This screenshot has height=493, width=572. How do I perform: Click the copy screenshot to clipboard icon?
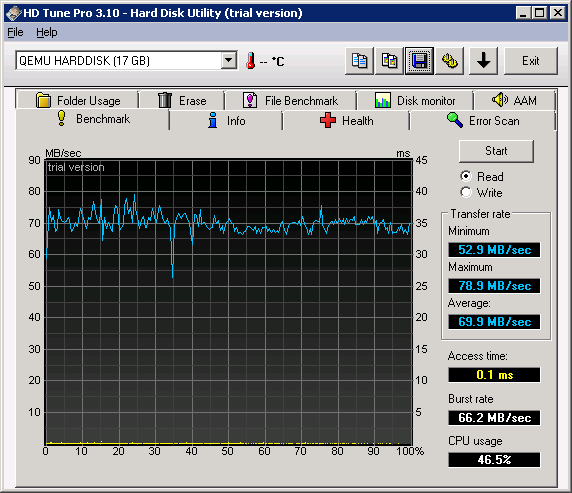[x=389, y=61]
